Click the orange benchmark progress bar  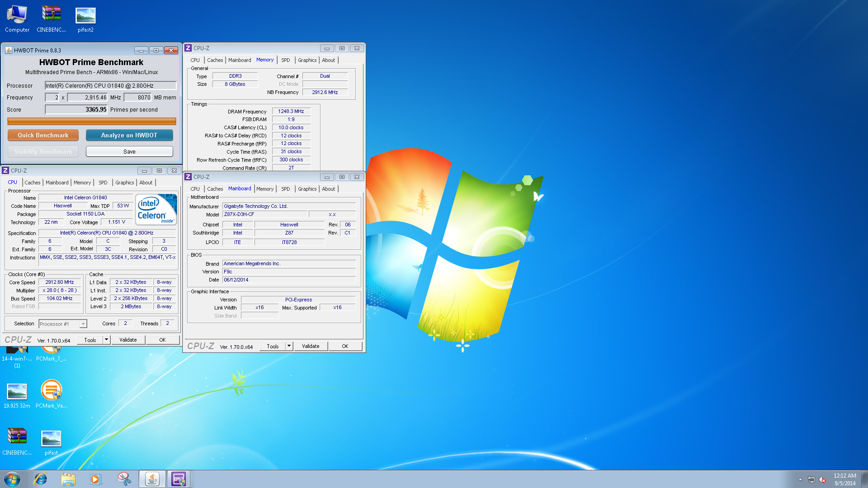pos(92,121)
